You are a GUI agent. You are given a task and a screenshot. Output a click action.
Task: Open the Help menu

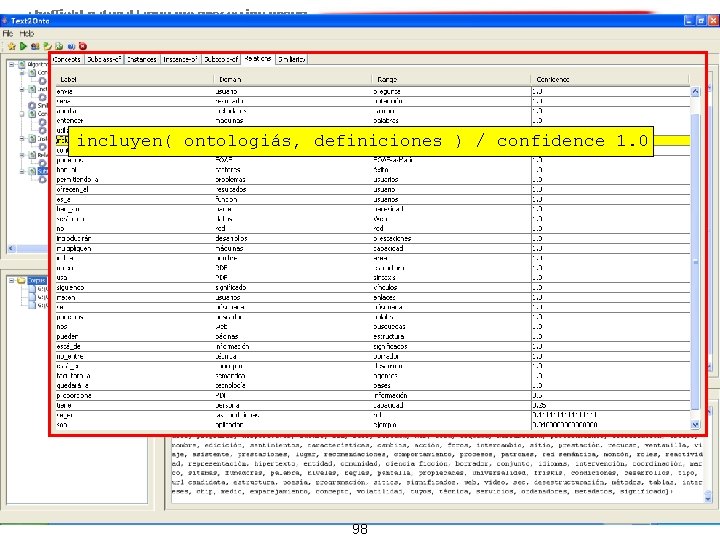(x=27, y=34)
